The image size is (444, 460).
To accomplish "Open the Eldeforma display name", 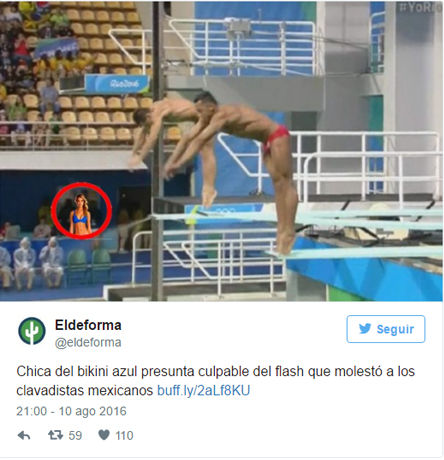I will point(88,325).
